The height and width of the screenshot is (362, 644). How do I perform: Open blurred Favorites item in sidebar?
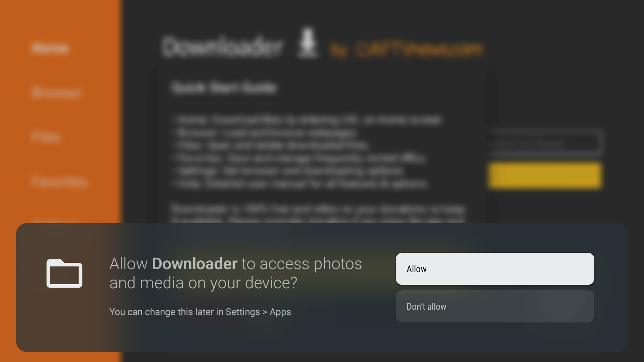tap(59, 182)
